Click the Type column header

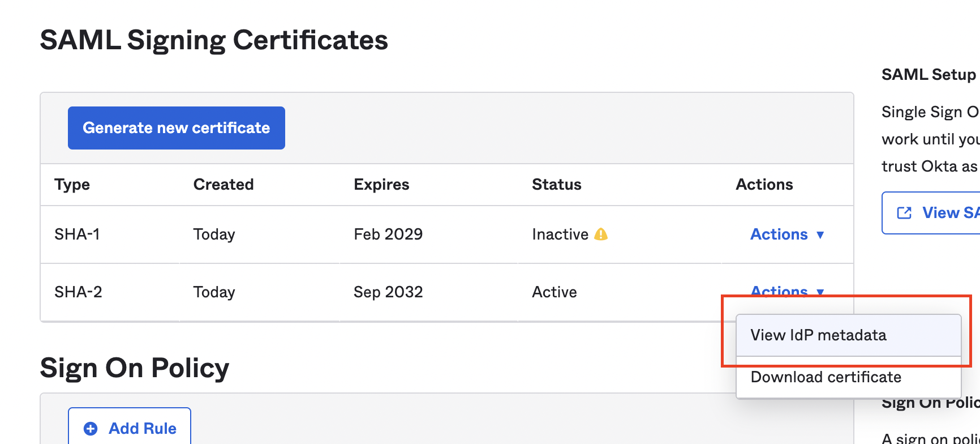click(x=72, y=185)
